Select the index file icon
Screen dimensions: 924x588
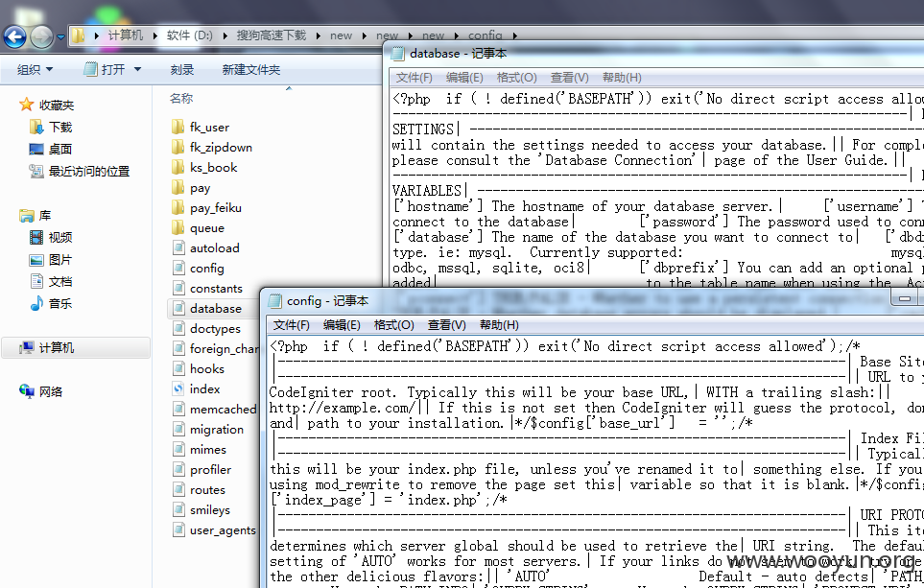click(x=178, y=388)
